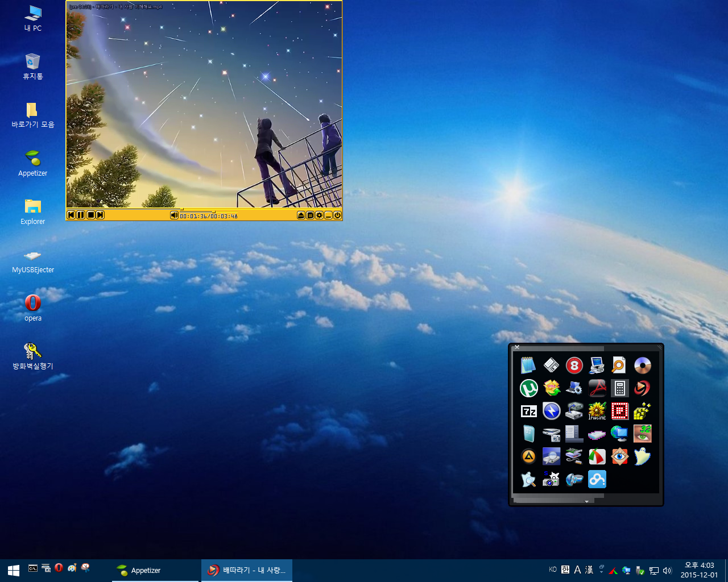
Task: Open Adobe Reader in the dock
Action: tap(597, 388)
